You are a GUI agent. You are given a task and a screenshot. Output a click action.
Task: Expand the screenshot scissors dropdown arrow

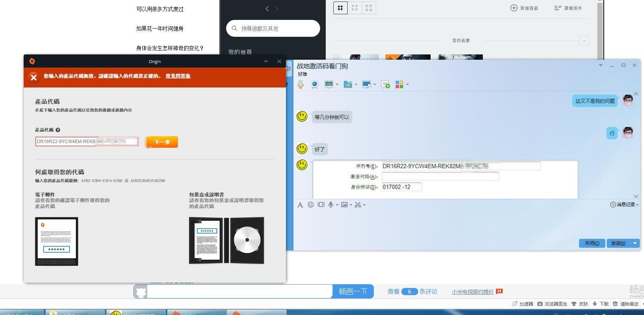click(x=364, y=205)
